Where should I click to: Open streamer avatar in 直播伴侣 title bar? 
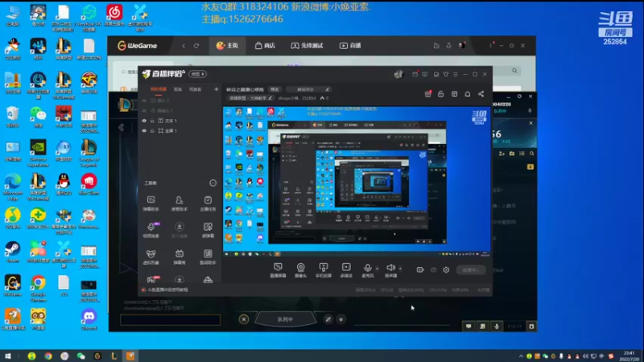(x=398, y=74)
